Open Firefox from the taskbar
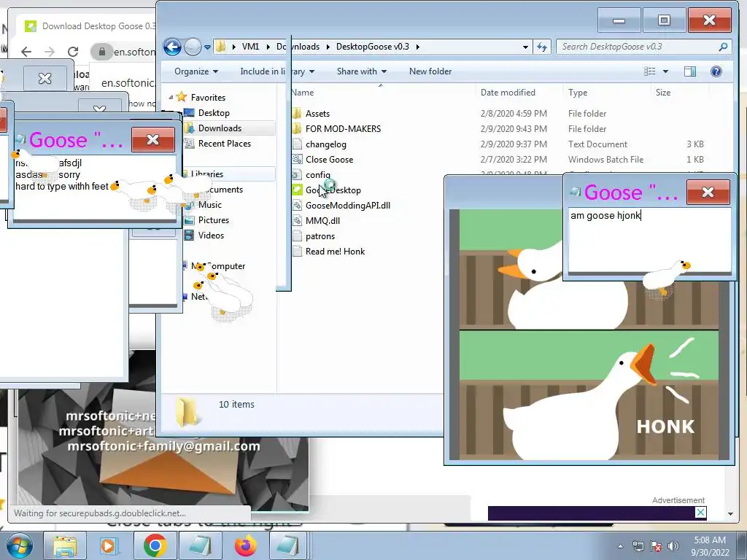The image size is (747, 560). tap(245, 546)
